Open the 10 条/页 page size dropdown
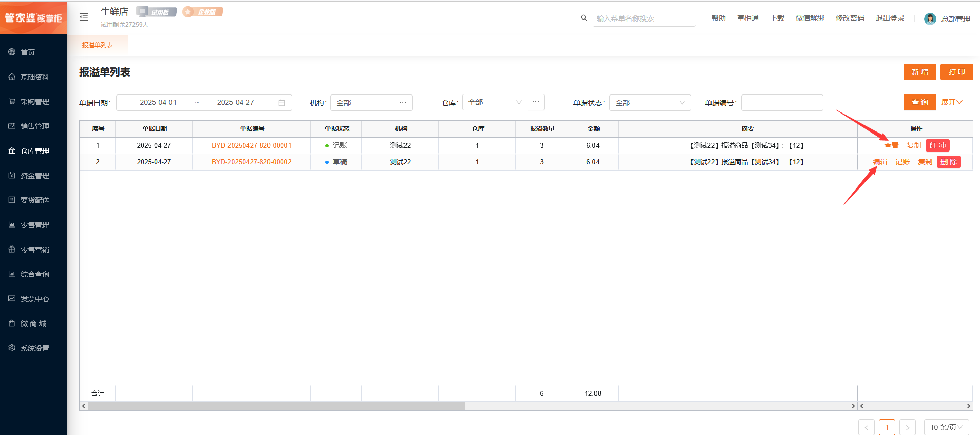 pos(946,427)
